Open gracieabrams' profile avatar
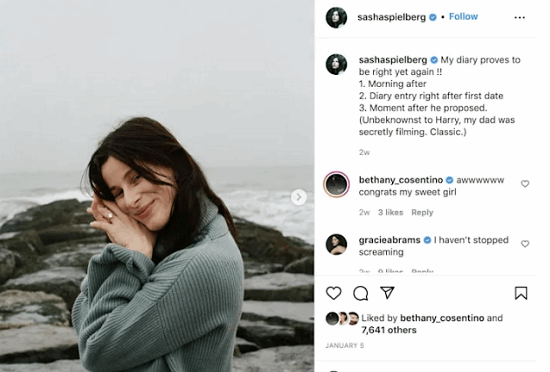Screen dimensions: 550x372 (x=336, y=244)
